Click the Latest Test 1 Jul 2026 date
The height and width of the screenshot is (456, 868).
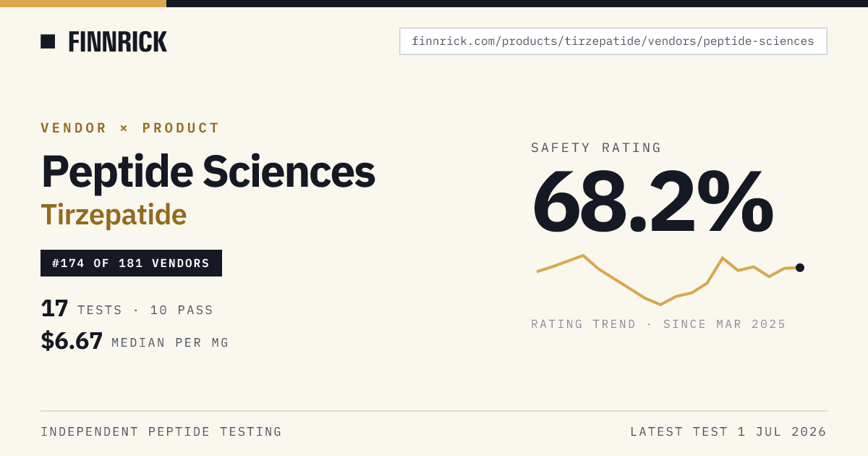pos(728,432)
